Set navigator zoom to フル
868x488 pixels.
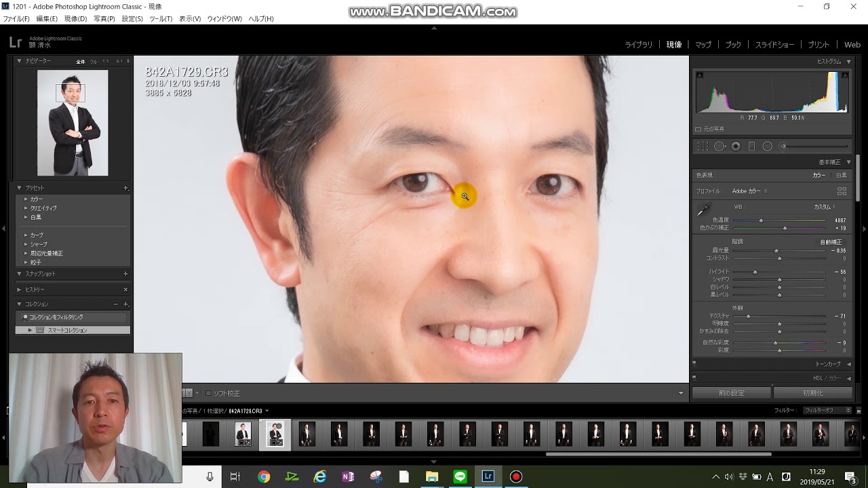94,62
